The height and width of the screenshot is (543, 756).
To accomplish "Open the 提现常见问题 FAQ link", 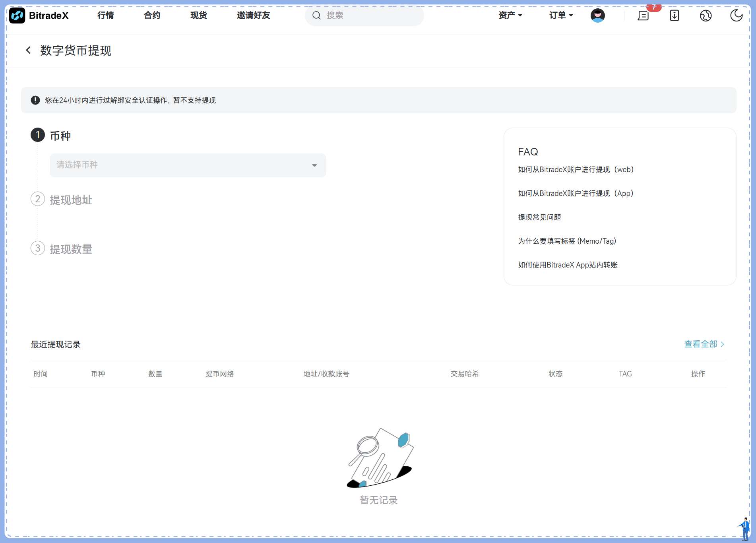I will 539,217.
